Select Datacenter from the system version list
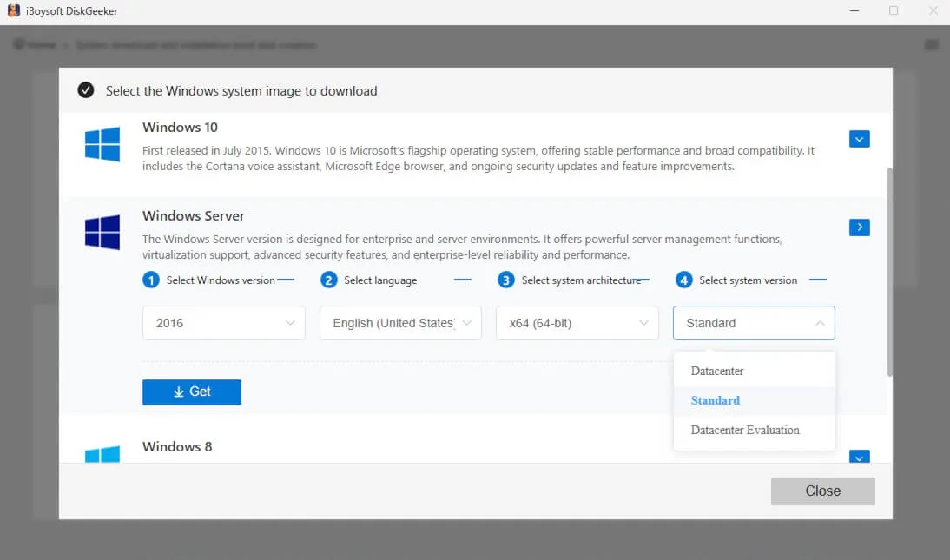950x560 pixels. pyautogui.click(x=716, y=371)
